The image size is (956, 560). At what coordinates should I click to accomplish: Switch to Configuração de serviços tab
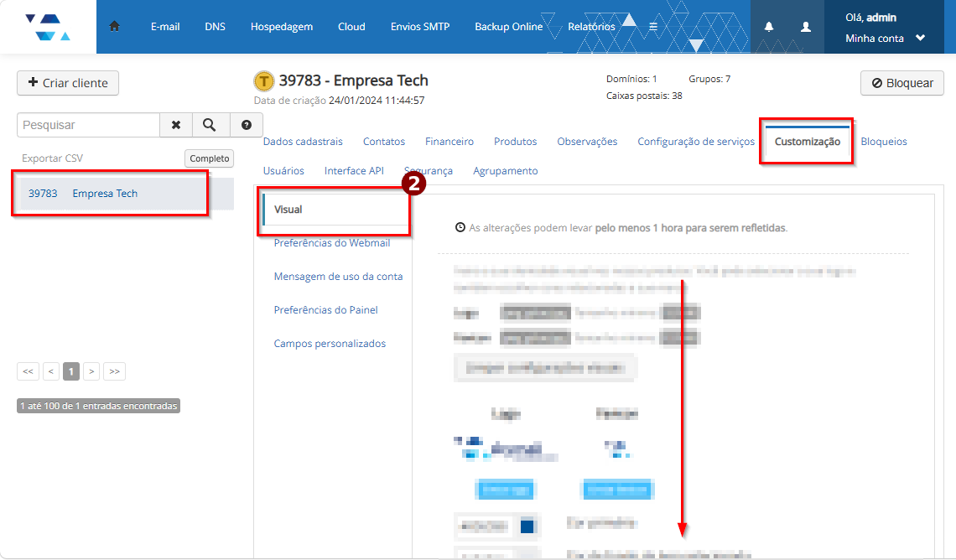[696, 142]
